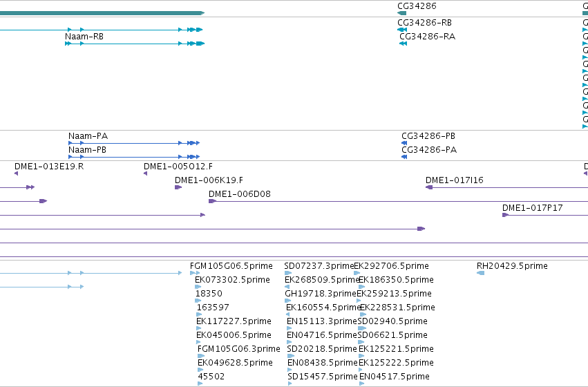Select the EK117227.5prime EST label

click(x=234, y=321)
